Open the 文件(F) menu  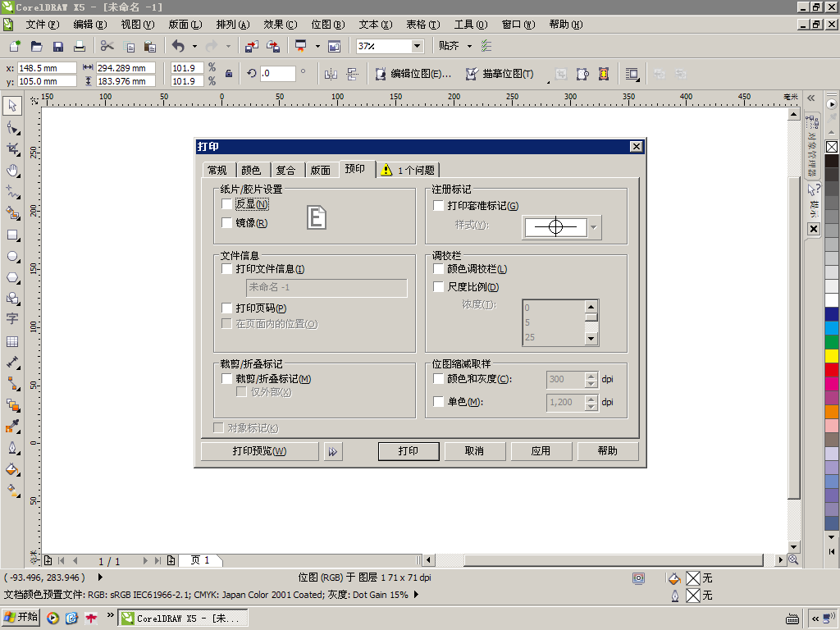[43, 25]
